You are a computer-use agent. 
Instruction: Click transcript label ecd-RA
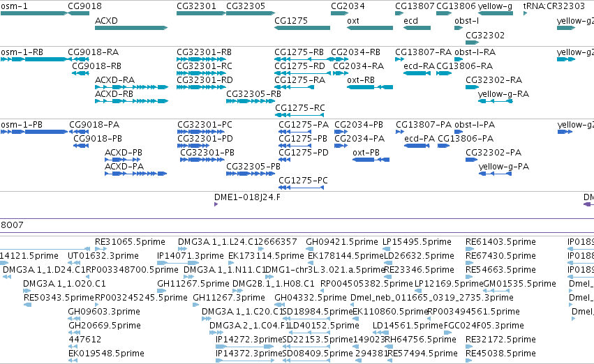(x=419, y=66)
